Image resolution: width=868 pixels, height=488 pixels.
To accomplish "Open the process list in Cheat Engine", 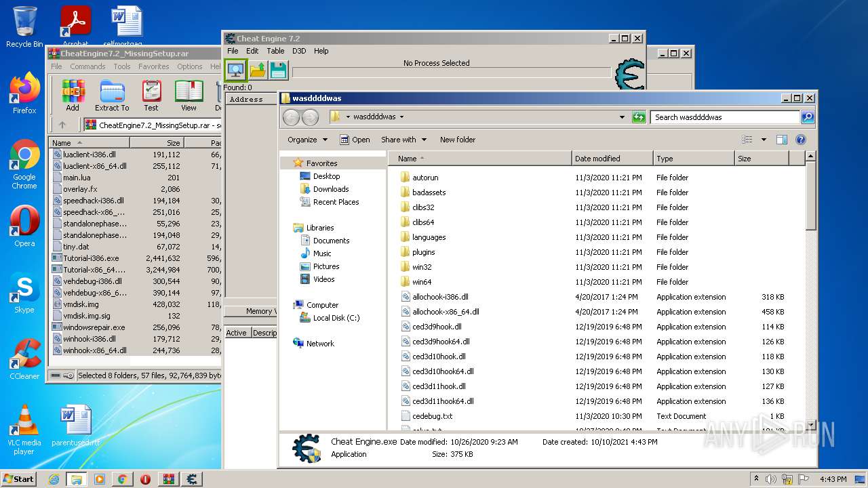I will (235, 70).
